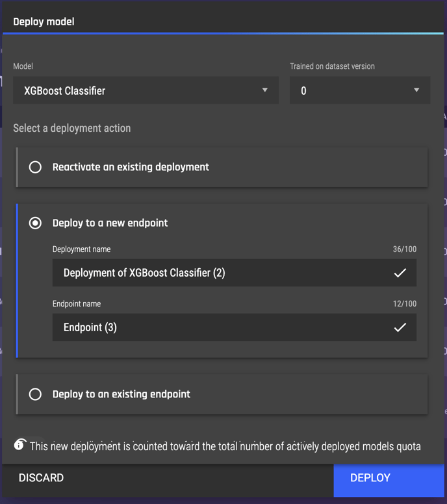Edit the Endpoint name input field
Screen dimensions: 447x504
[235, 327]
